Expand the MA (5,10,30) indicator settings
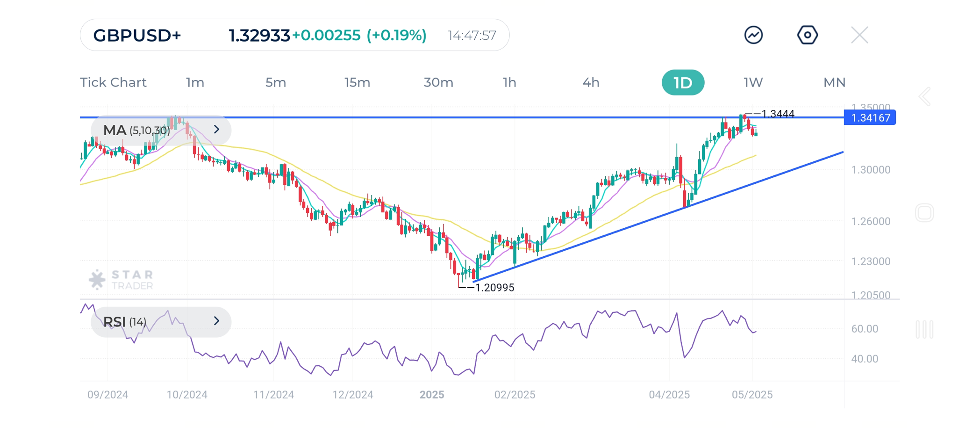Viewport: 980px width, 428px height. tap(216, 130)
